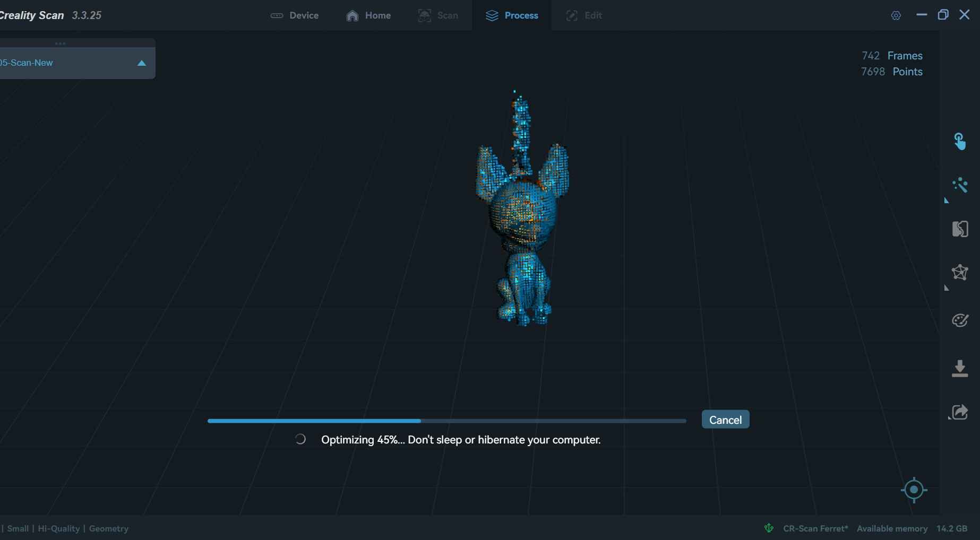The height and width of the screenshot is (540, 980).
Task: Click the "Hi-Quality" status label
Action: pos(58,528)
